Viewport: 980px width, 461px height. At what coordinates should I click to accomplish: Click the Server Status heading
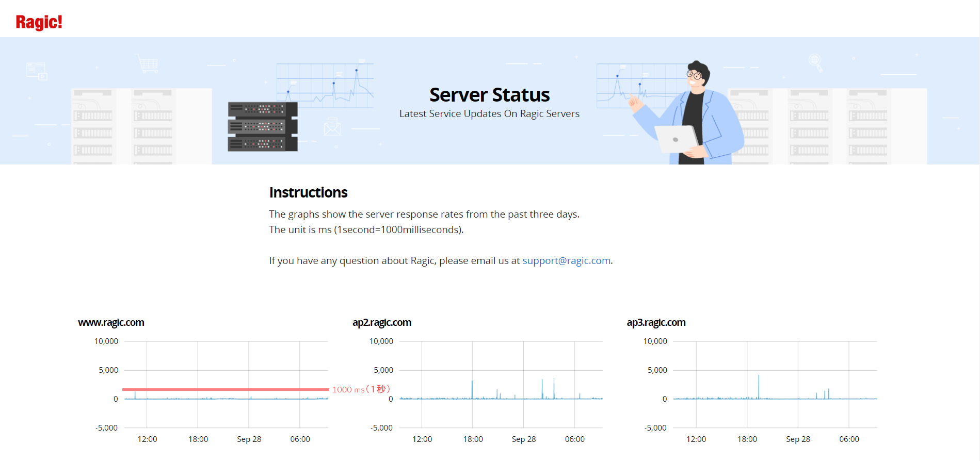(489, 95)
